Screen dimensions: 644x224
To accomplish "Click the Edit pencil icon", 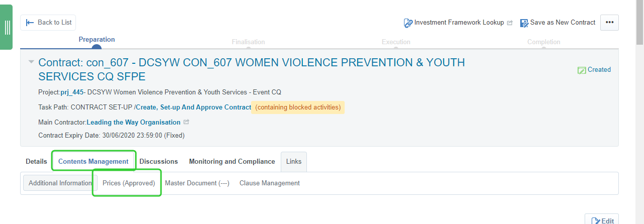I will 596,221.
